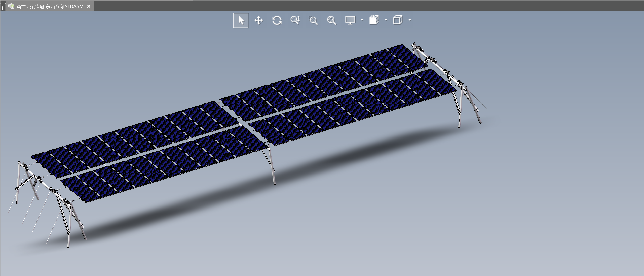This screenshot has height=276, width=644.
Task: Activate the Select arrow tool
Action: click(241, 20)
